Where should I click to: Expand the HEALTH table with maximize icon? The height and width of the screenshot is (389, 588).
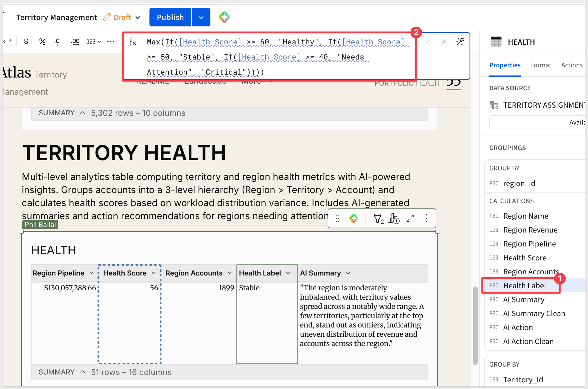pos(410,218)
